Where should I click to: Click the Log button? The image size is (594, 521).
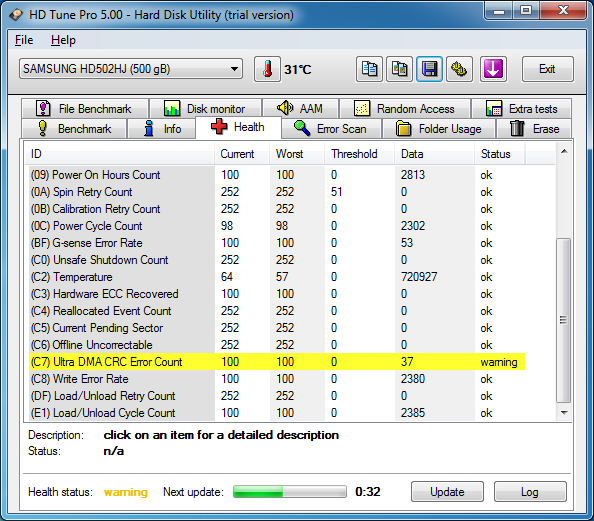click(x=530, y=492)
